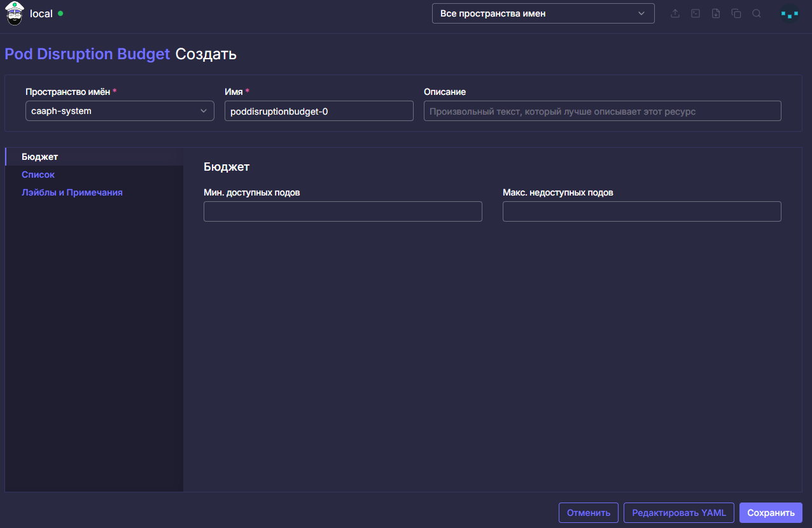This screenshot has width=812, height=528.
Task: Click the local cluster name text
Action: [41, 13]
